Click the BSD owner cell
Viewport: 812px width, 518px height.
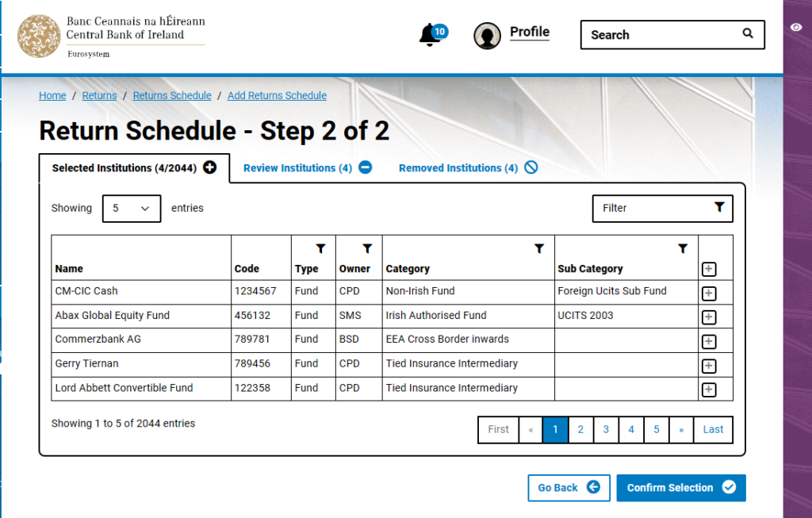click(x=359, y=340)
